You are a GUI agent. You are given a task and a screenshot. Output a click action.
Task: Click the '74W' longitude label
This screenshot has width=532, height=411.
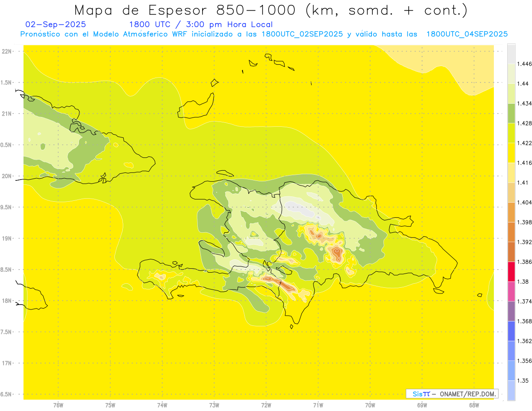(162, 405)
